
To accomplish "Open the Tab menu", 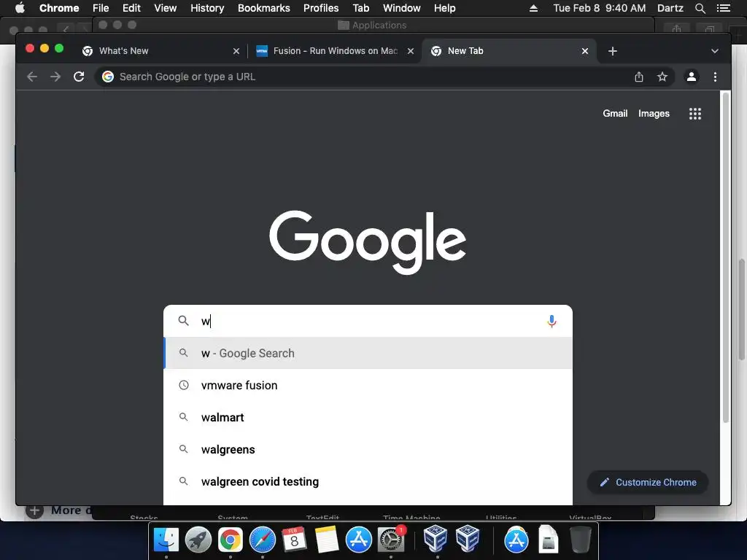I will 360,8.
